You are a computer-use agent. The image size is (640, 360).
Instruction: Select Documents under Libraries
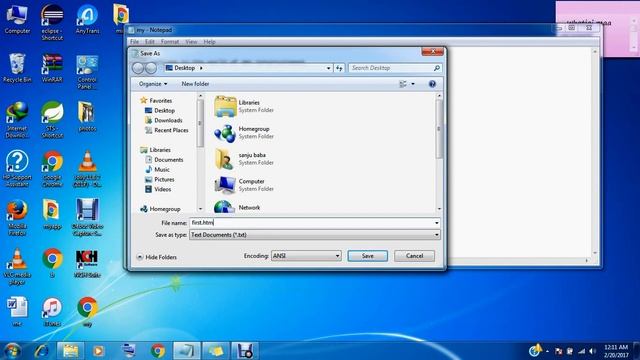pyautogui.click(x=164, y=160)
